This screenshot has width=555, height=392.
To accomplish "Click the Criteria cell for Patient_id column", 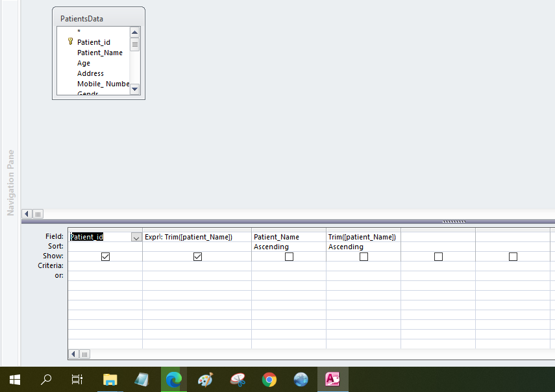I will click(x=105, y=266).
